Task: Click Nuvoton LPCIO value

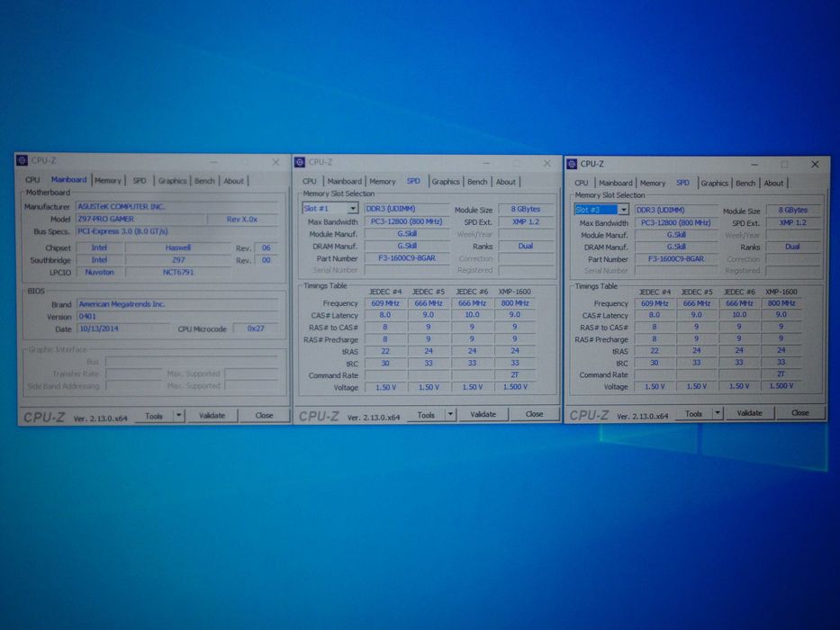Action: coord(100,272)
